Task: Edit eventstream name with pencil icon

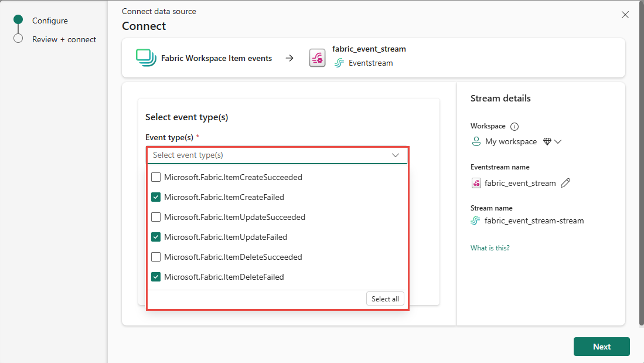Action: tap(565, 183)
